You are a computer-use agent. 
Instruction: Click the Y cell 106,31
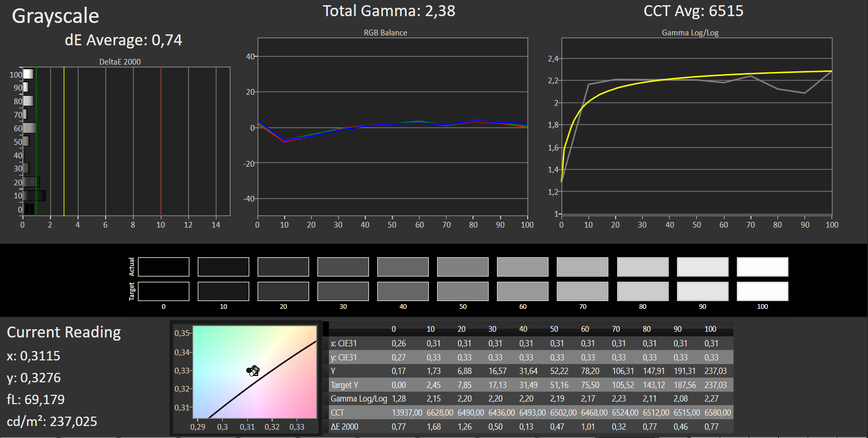pyautogui.click(x=623, y=371)
